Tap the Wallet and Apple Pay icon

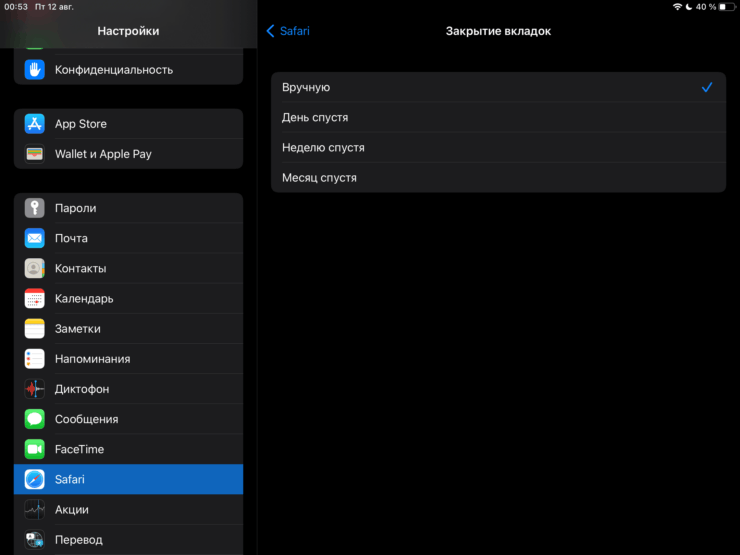35,154
